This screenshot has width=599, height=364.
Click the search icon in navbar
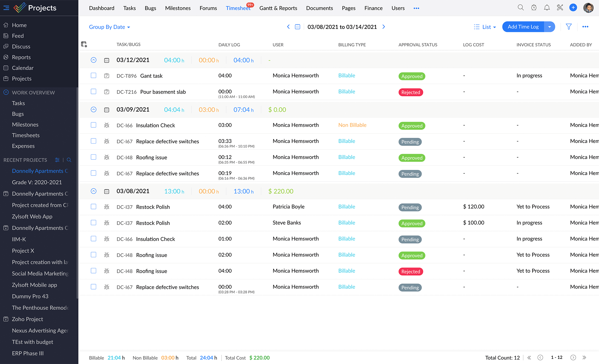520,8
